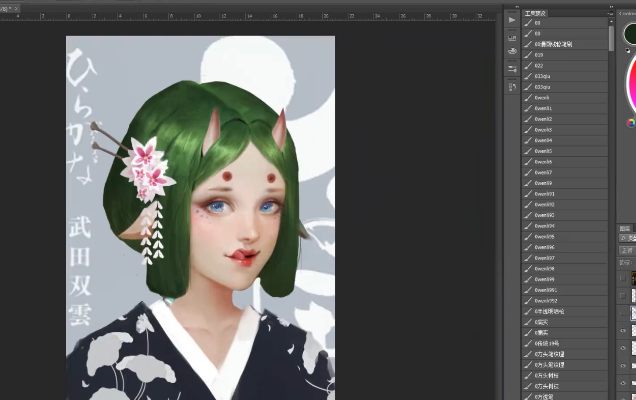The height and width of the screenshot is (400, 636).
Task: Expand the collapsed panel icon strip
Action: click(517, 5)
